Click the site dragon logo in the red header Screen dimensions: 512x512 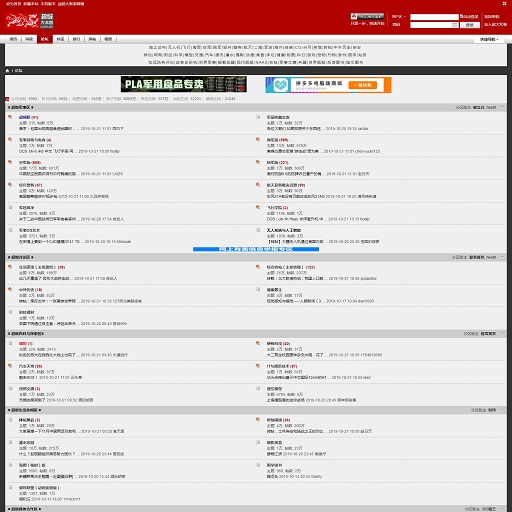pos(22,21)
